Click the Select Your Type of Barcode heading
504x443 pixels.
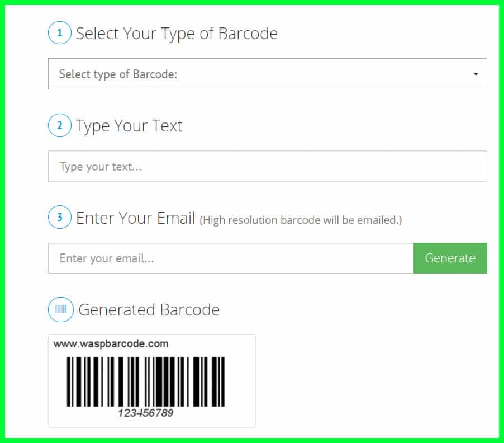(177, 34)
